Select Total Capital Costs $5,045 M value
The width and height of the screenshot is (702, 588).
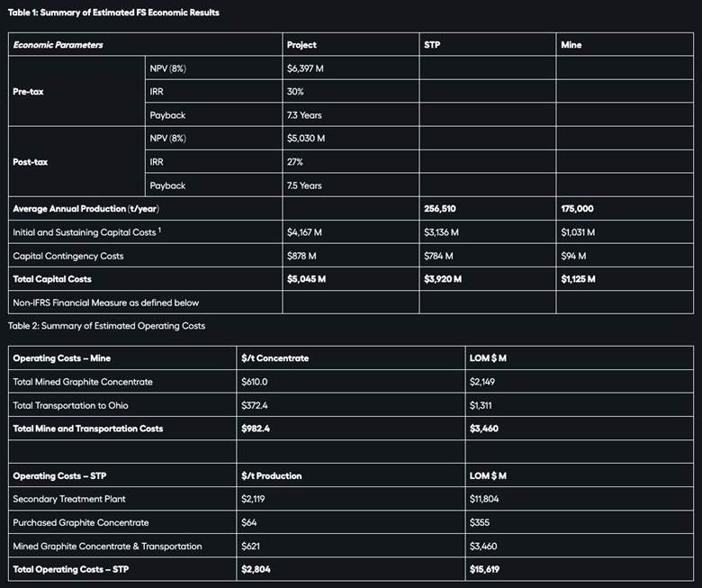coord(306,279)
